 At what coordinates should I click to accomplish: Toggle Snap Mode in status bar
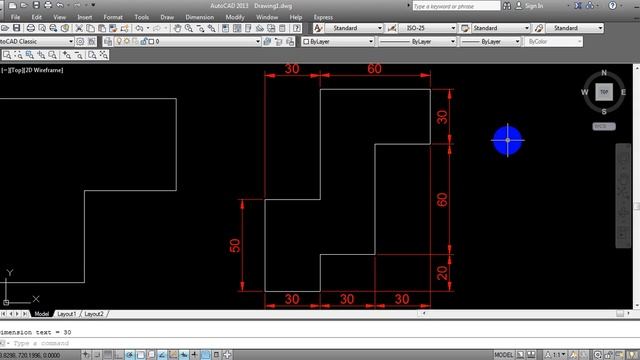pyautogui.click(x=97, y=355)
